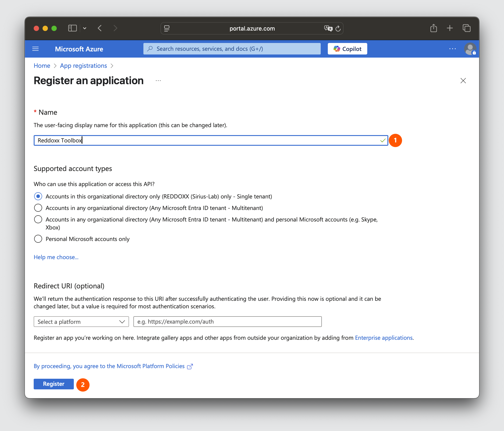
Task: Click the Microsoft Azure home title
Action: click(79, 49)
